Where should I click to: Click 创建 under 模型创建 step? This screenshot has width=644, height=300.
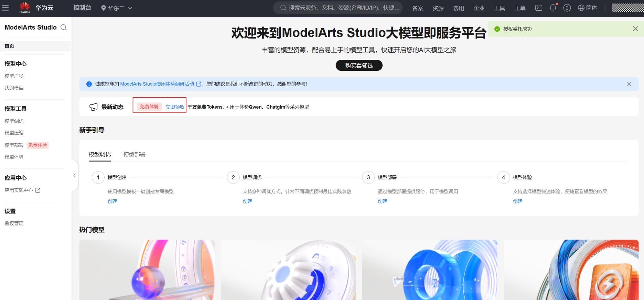(x=112, y=201)
